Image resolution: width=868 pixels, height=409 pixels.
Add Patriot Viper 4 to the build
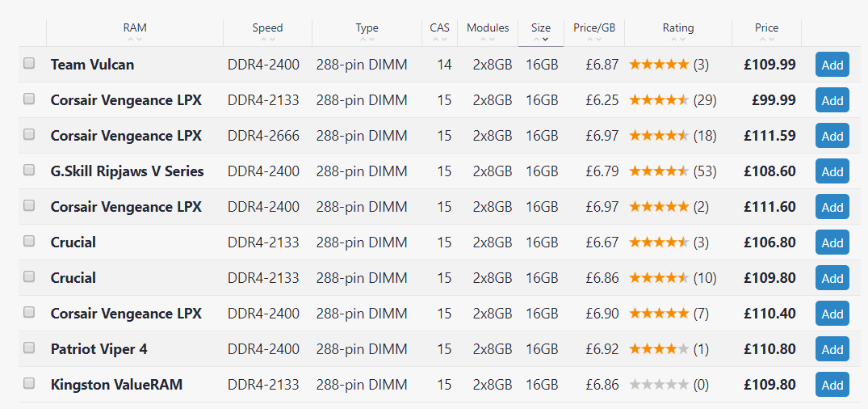(832, 349)
